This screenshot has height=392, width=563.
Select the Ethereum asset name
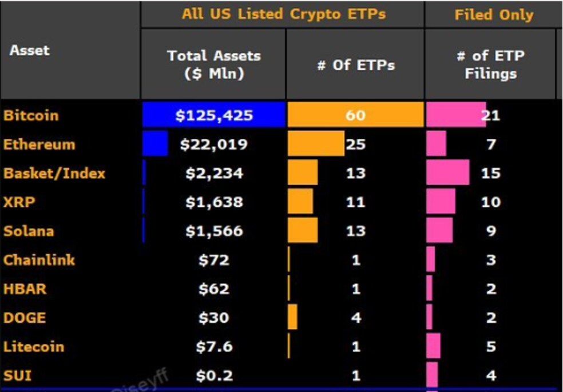(39, 144)
